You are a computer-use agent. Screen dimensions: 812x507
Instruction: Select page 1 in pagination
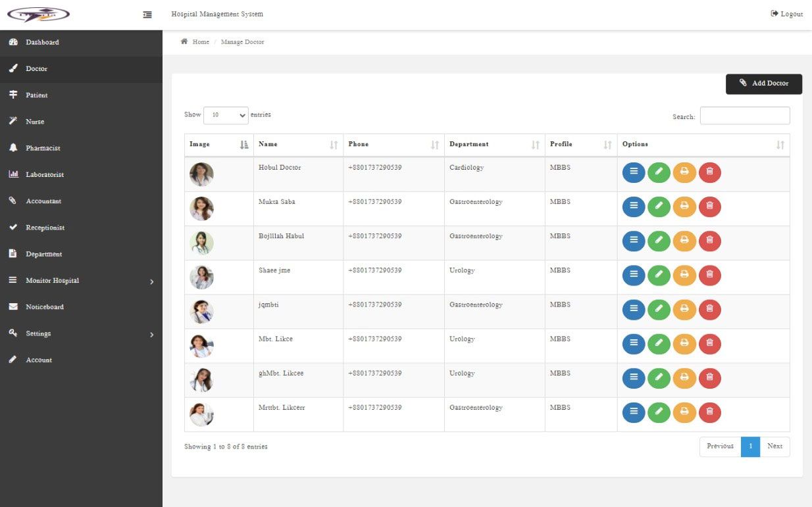coord(750,447)
